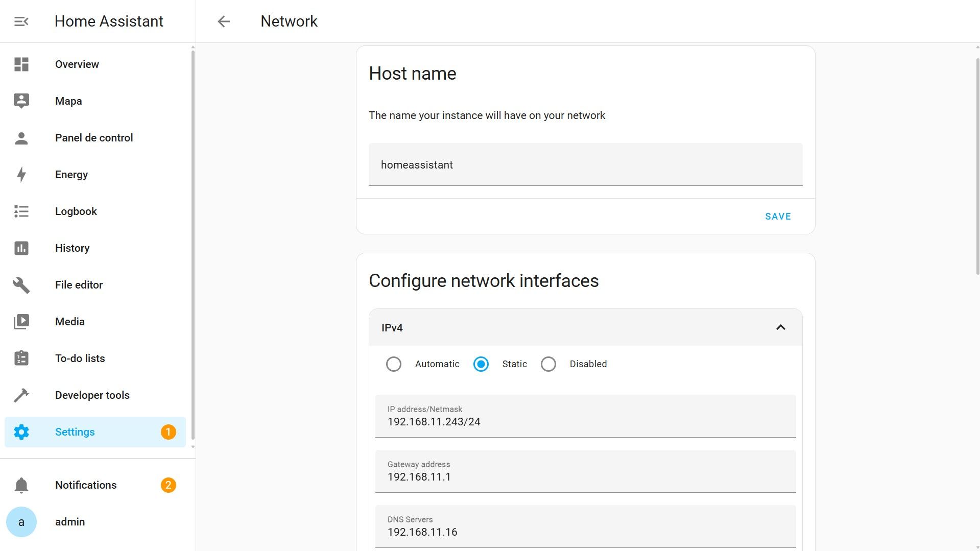This screenshot has height=551, width=980.
Task: Open Mapa in the sidebar
Action: 95,101
